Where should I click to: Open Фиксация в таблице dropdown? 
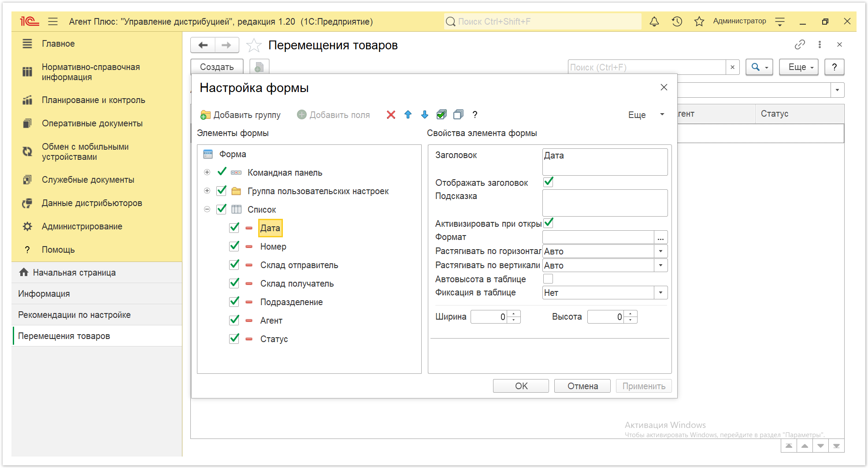tap(660, 293)
